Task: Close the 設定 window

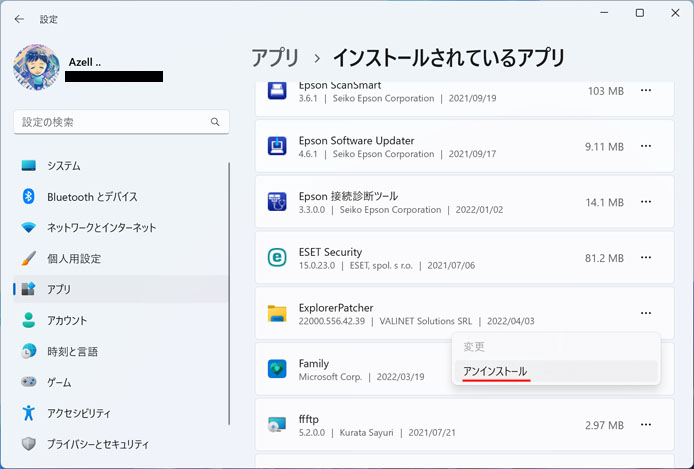Action: pyautogui.click(x=675, y=13)
